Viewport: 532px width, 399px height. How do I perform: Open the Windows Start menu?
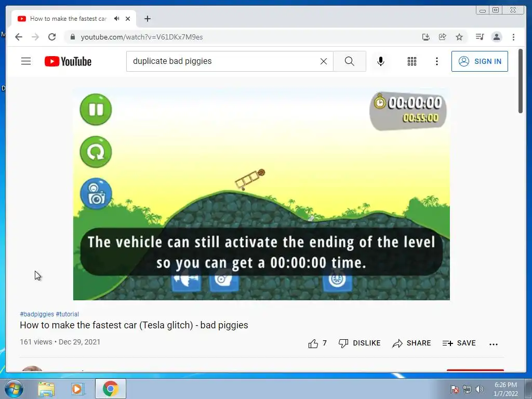[14, 389]
